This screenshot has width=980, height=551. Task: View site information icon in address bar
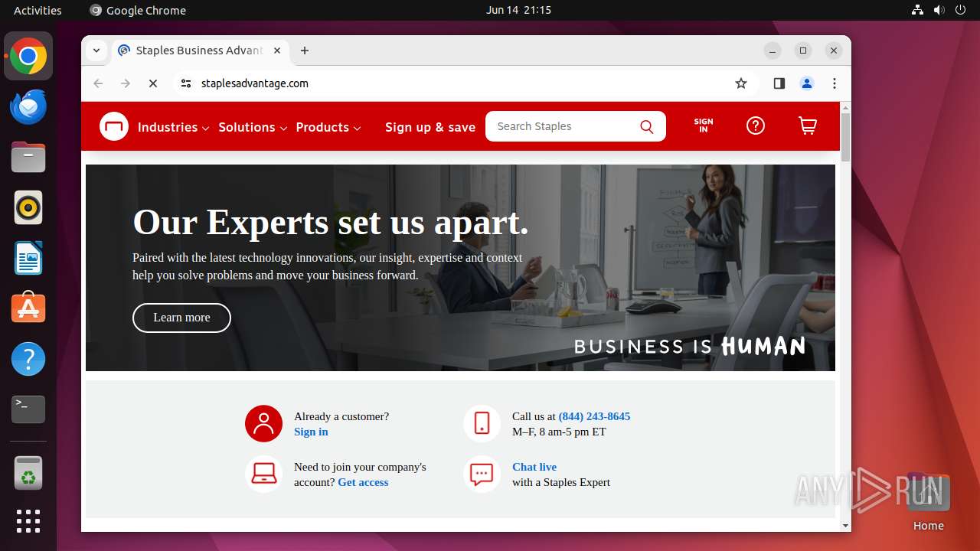point(186,83)
